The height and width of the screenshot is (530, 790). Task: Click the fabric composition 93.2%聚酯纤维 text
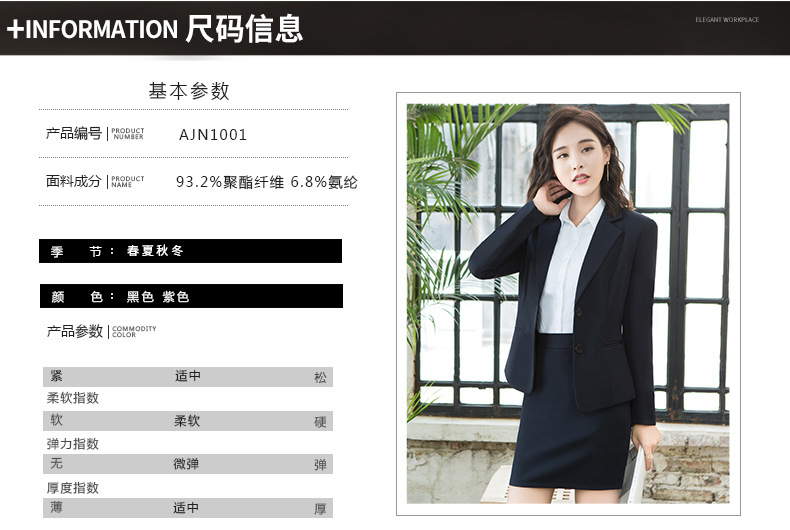pyautogui.click(x=230, y=182)
